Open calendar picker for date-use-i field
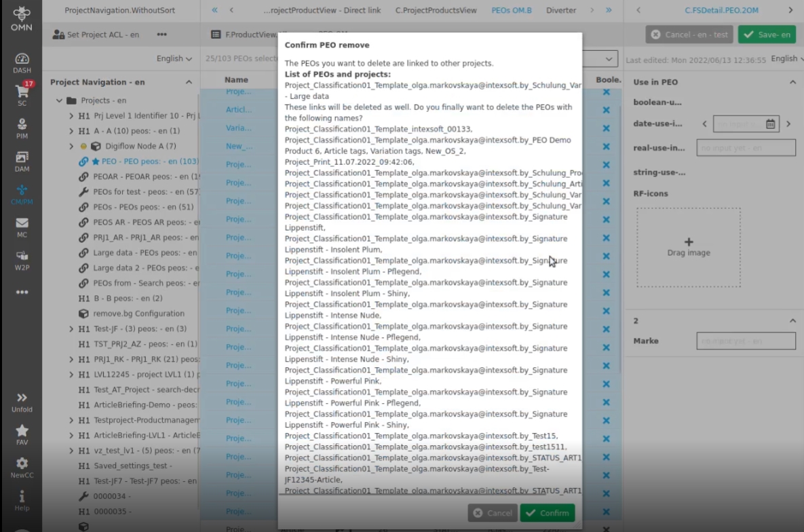The width and height of the screenshot is (804, 532). point(770,123)
